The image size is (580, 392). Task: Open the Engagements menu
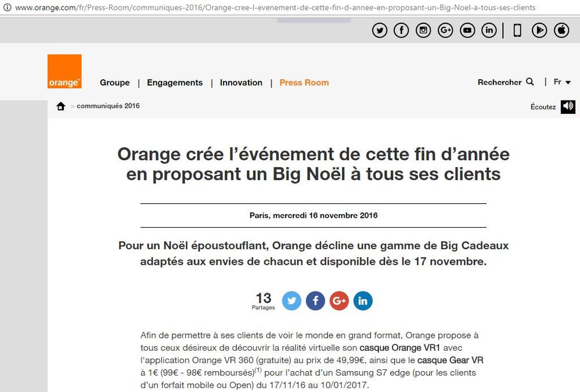click(175, 82)
